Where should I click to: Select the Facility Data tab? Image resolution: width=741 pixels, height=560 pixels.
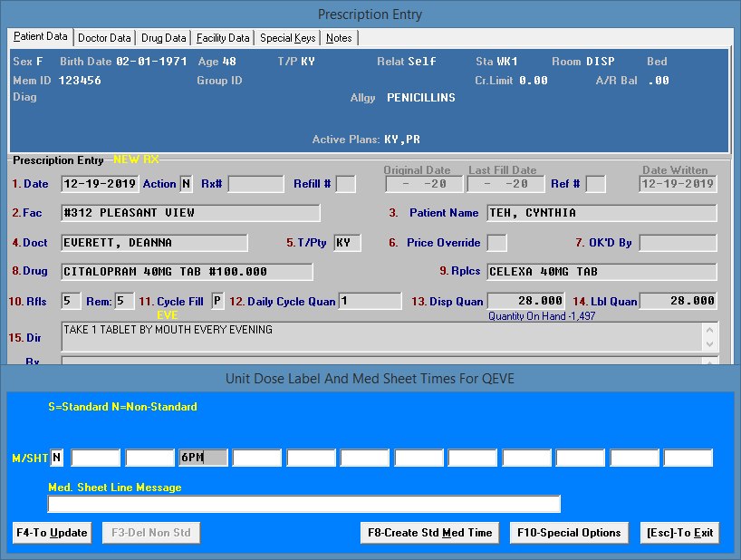coord(223,38)
